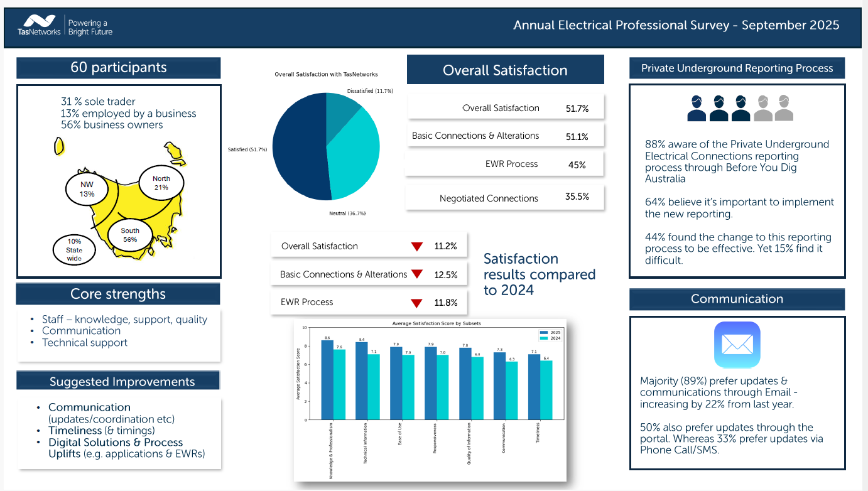This screenshot has height=491, width=868.
Task: Click the '60 participants' heading
Action: tap(119, 68)
